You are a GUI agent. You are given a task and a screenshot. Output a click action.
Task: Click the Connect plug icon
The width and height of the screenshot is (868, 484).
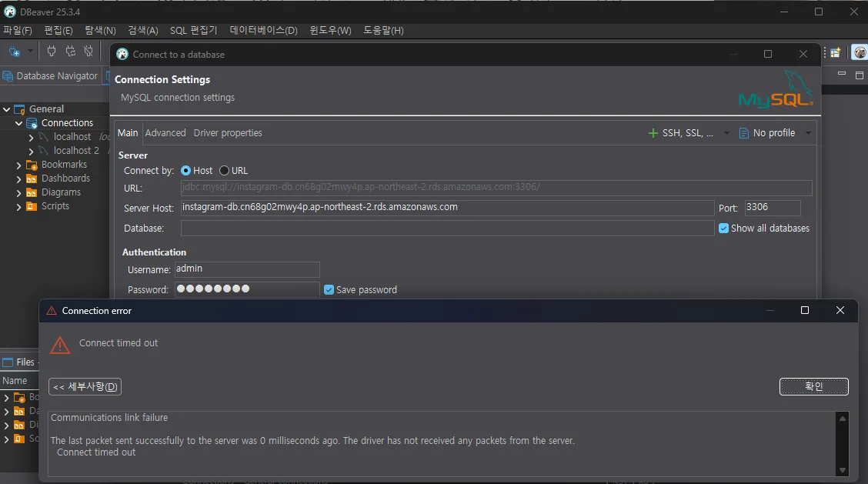pos(51,52)
